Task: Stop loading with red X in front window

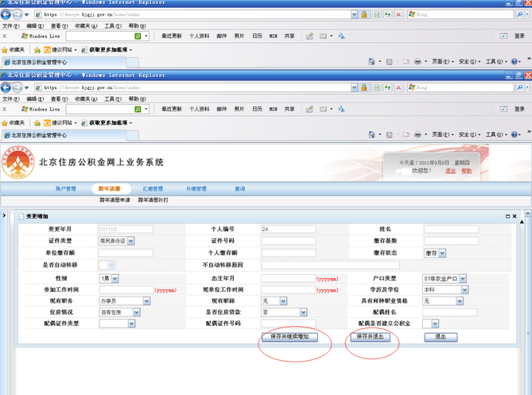Action: 398,87
